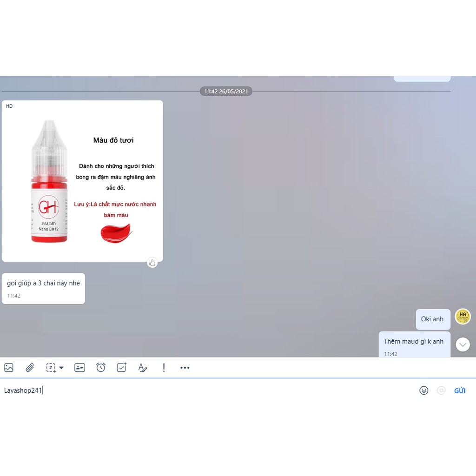Open the emoji picker
Image resolution: width=476 pixels, height=476 pixels.
pos(424,390)
